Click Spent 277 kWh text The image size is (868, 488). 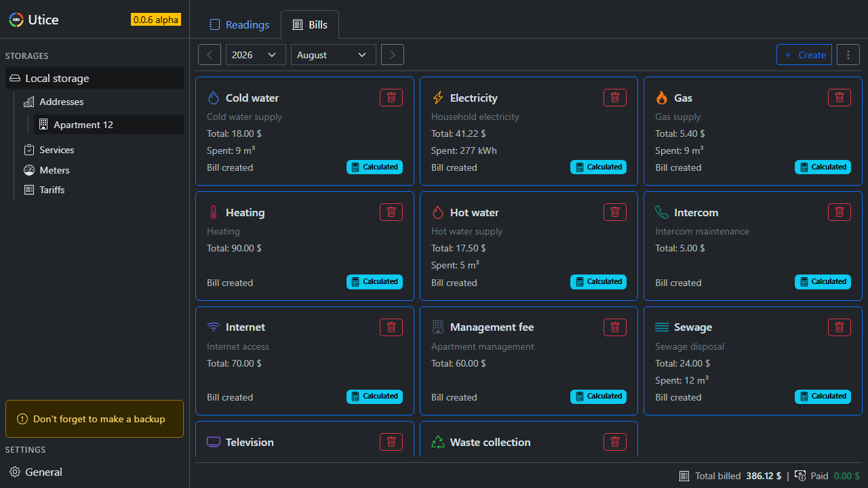coord(464,150)
